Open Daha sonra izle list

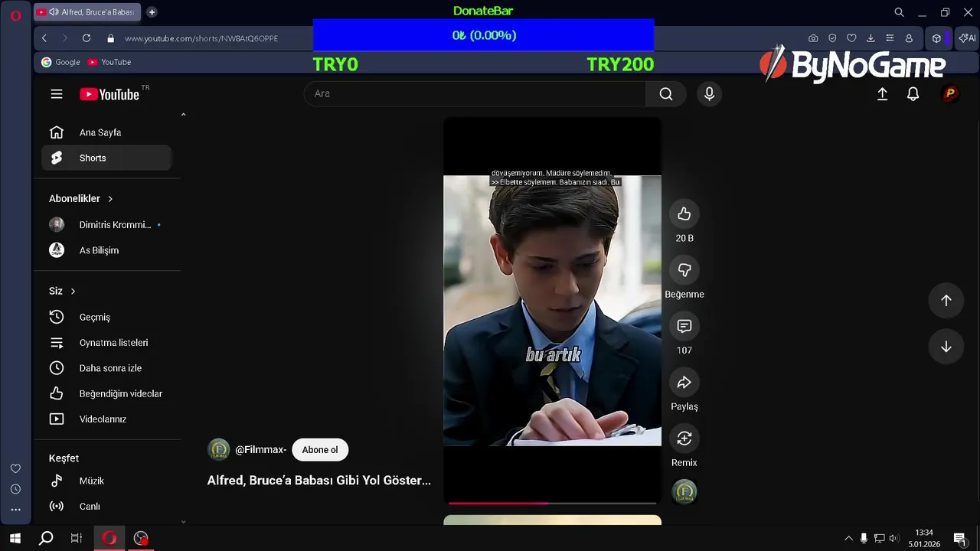(x=106, y=368)
